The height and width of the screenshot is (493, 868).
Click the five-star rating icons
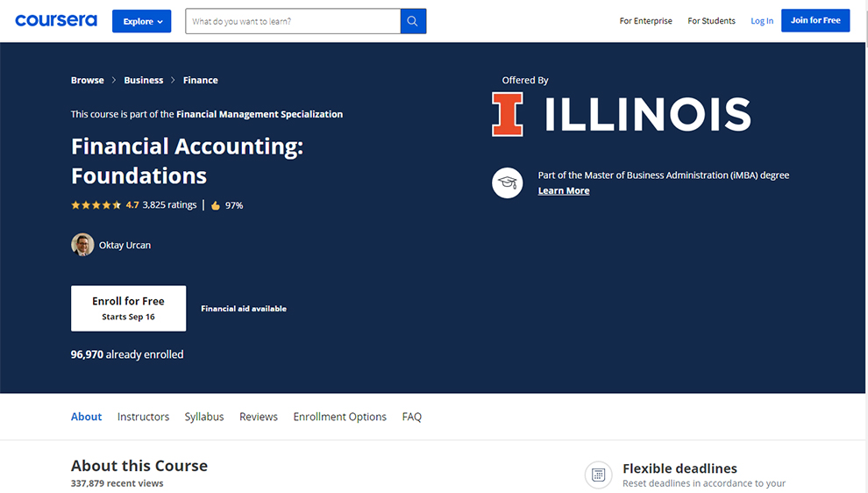(x=96, y=205)
